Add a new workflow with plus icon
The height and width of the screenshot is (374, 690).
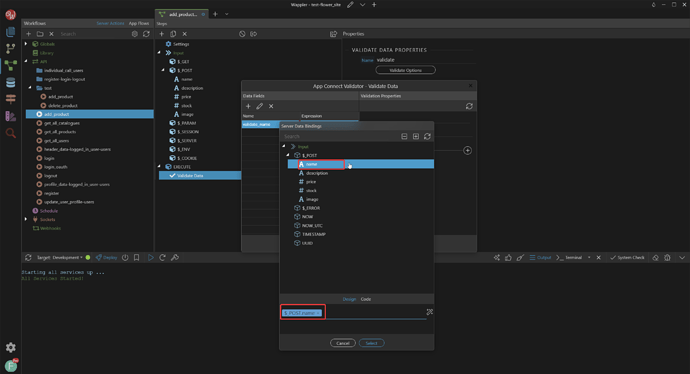coord(29,34)
